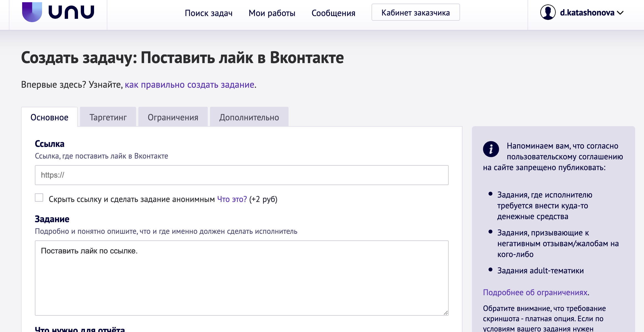The height and width of the screenshot is (332, 644).
Task: Click the Ссылка field label
Action: click(50, 144)
